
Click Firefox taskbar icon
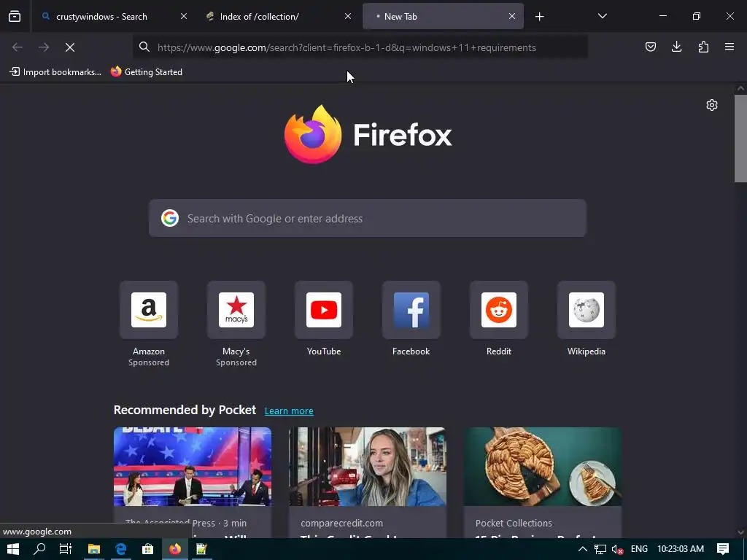coord(175,549)
